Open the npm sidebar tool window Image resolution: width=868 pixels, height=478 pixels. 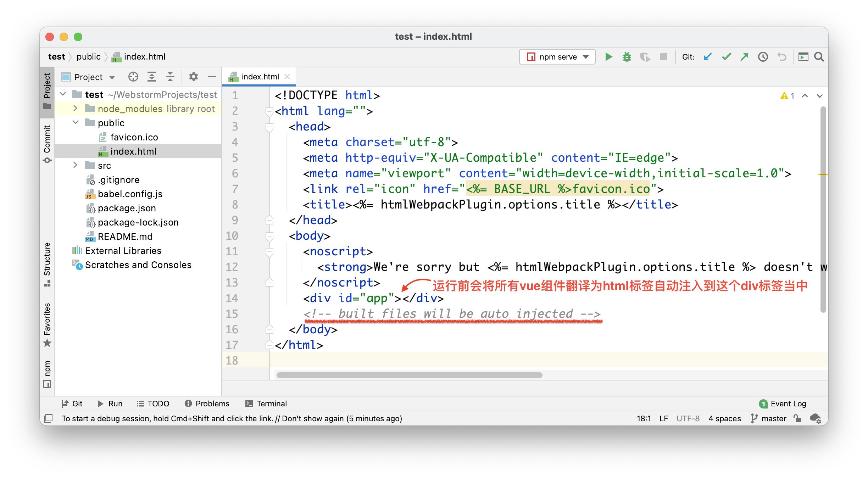pos(47,374)
